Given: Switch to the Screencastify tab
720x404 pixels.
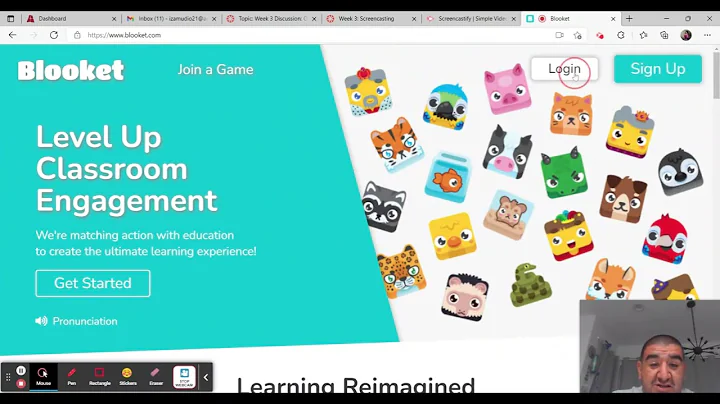Looking at the screenshot, I should (x=471, y=19).
